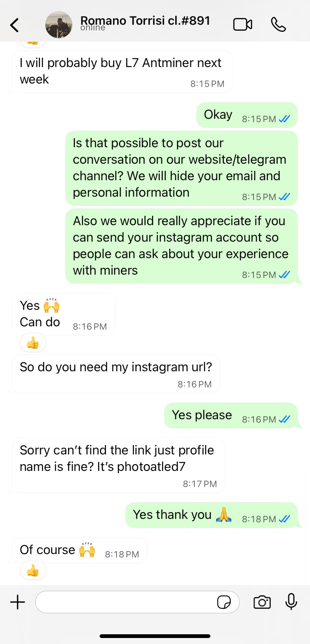Tap thumbs-up reaction under "Can do" message

(33, 343)
